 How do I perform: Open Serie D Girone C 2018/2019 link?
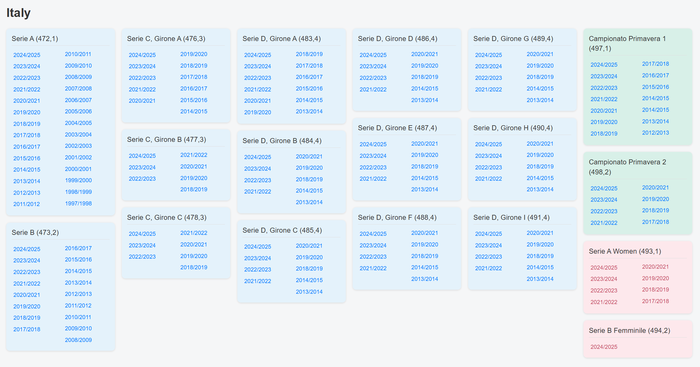(x=309, y=268)
